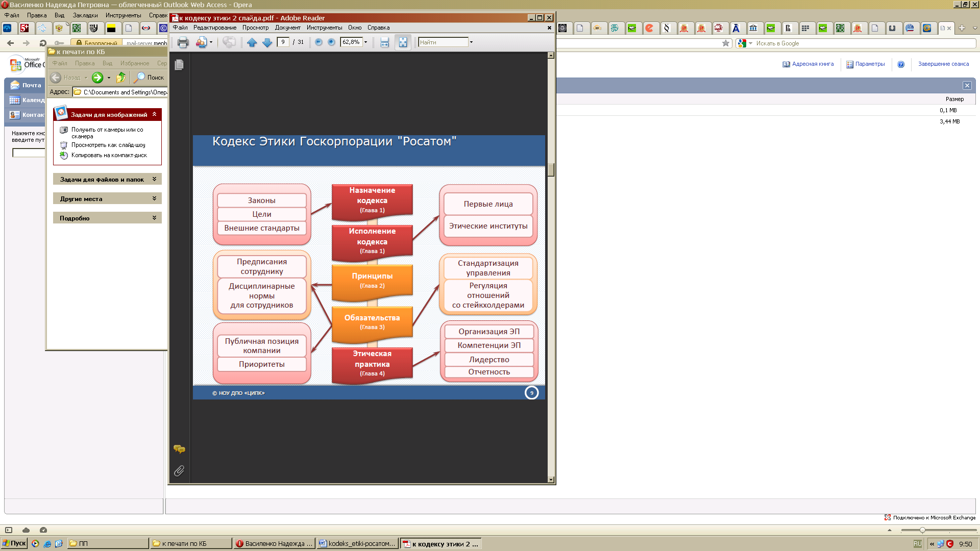980x551 pixels.
Task: Open the Find box options dropdown arrow
Action: [471, 42]
